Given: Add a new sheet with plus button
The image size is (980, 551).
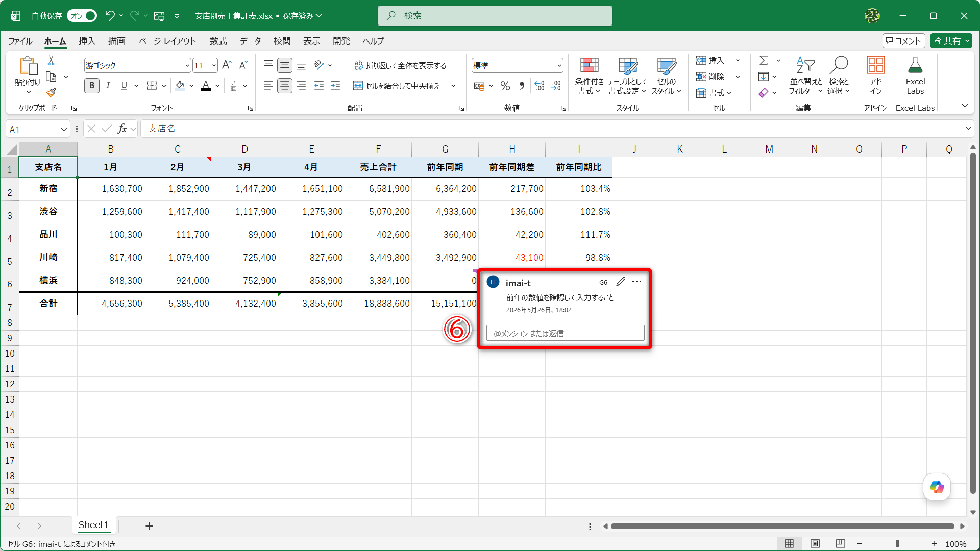Looking at the screenshot, I should 149,525.
